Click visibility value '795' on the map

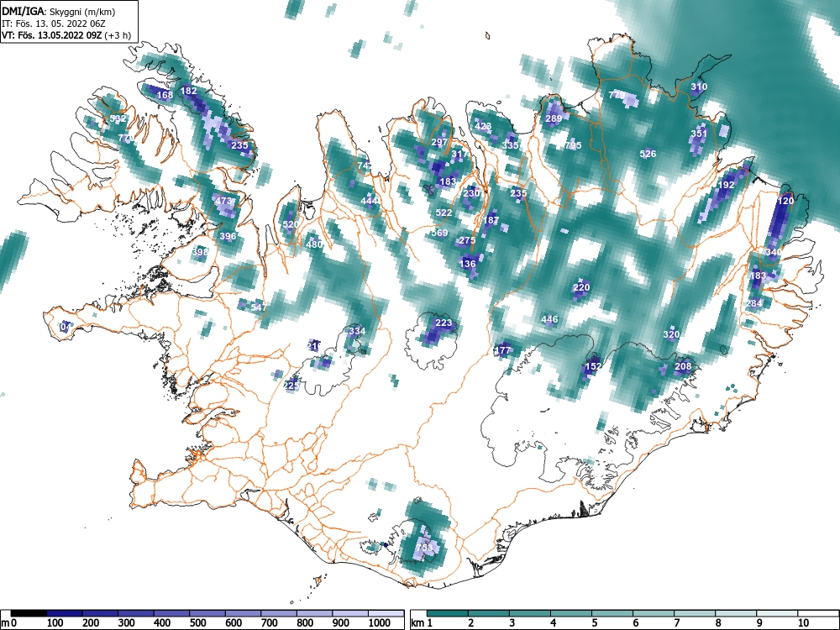pos(573,145)
